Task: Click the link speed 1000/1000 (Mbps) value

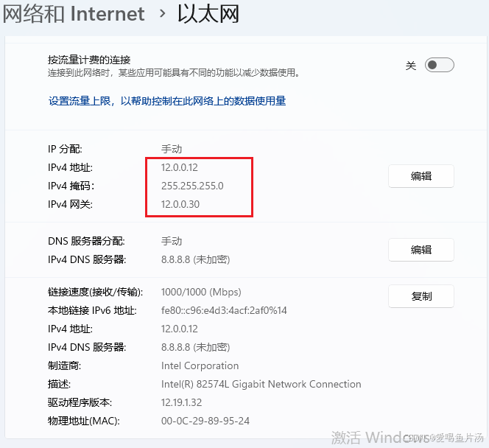Action: (x=201, y=292)
